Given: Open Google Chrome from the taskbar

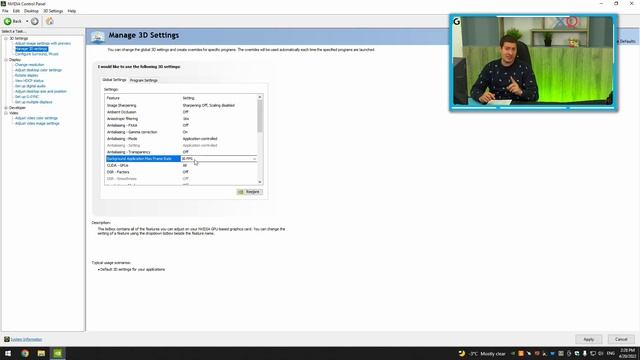Looking at the screenshot, I should click(25, 353).
